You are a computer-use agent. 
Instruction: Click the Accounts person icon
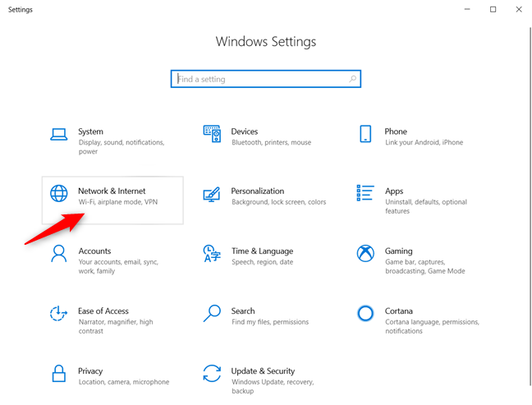(x=58, y=254)
